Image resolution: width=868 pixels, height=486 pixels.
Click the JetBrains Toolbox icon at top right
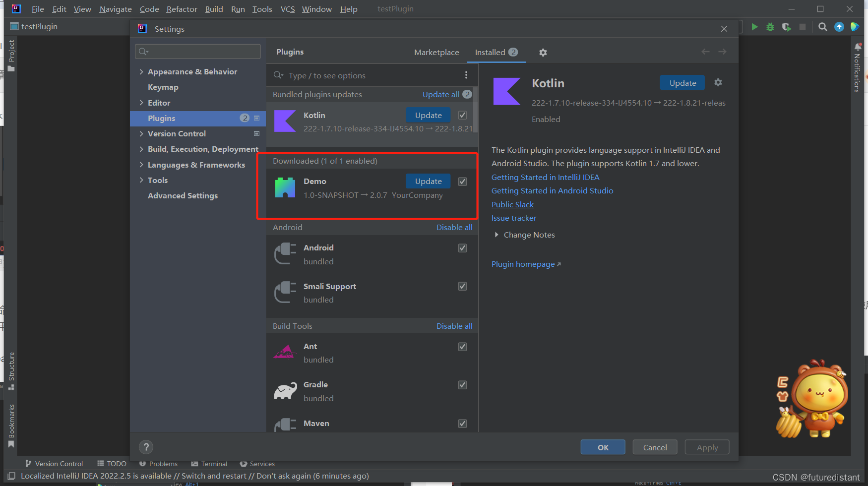855,27
